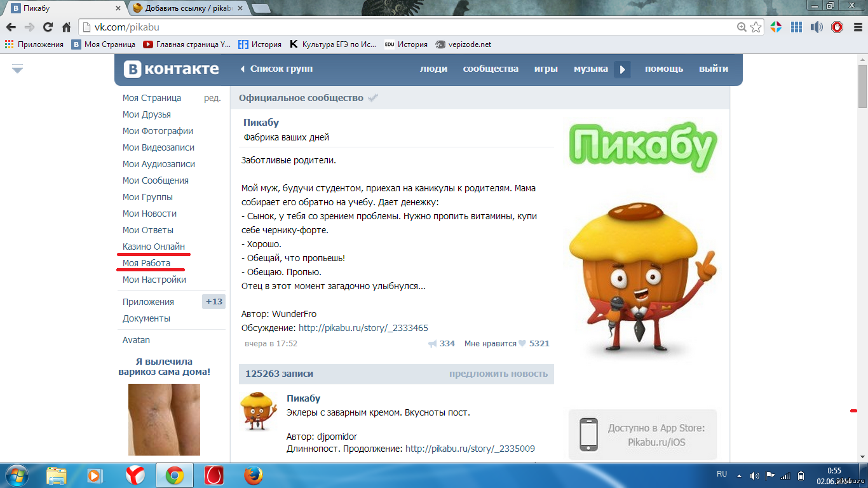
Task: Select Мои Сообщения in left sidebar
Action: (155, 180)
